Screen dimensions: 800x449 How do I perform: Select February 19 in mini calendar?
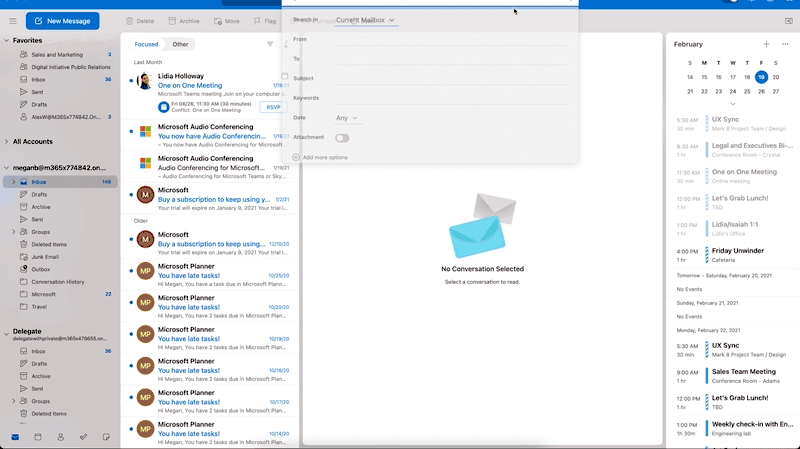point(761,77)
